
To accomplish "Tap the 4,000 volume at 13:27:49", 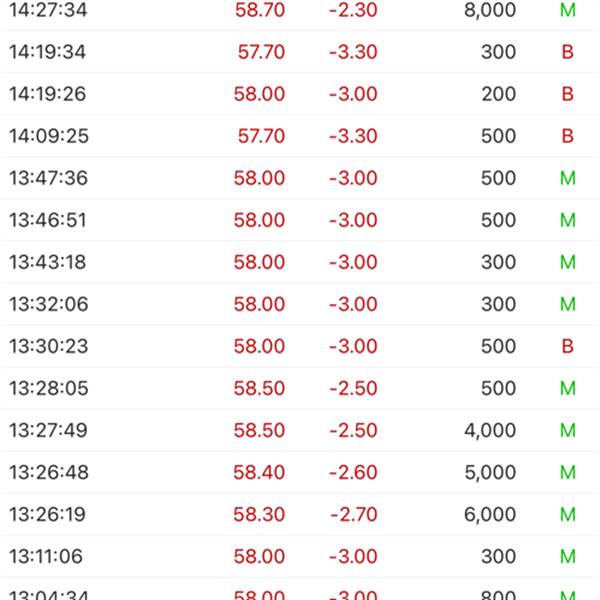I will point(490,430).
